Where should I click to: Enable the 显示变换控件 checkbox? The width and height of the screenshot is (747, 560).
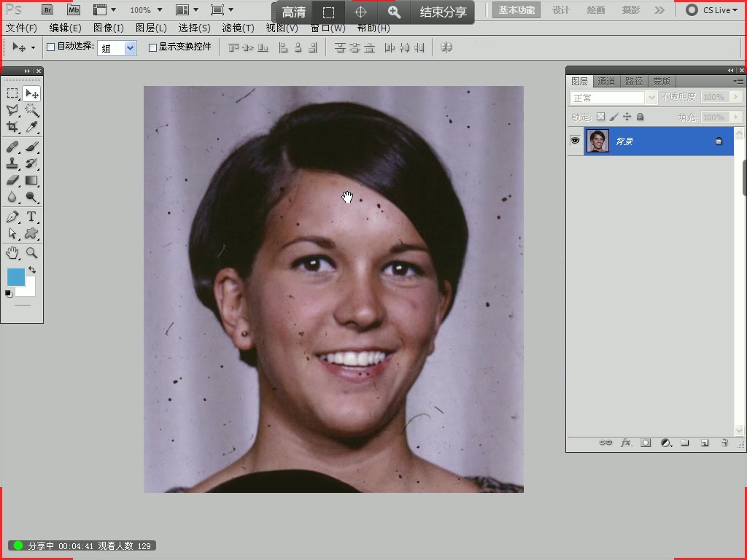[x=151, y=47]
